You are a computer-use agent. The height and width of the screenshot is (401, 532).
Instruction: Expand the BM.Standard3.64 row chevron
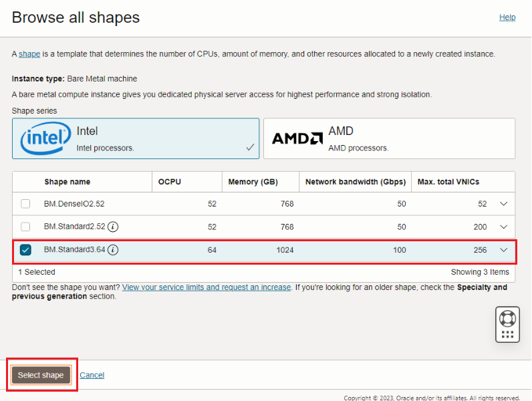point(504,250)
